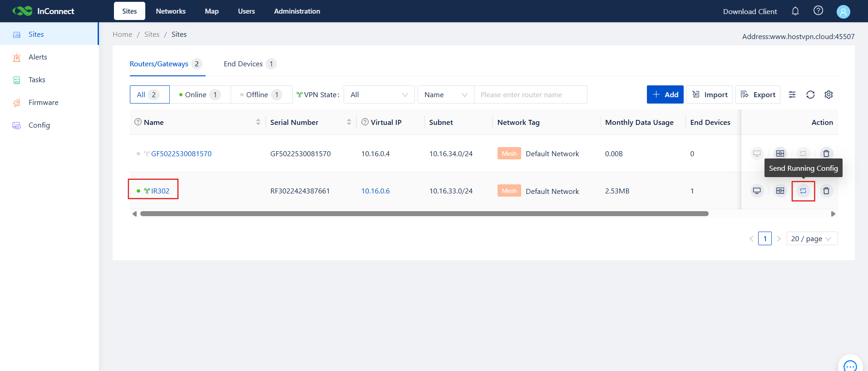The width and height of the screenshot is (868, 371).
Task: Open the Administration tab
Action: (297, 11)
